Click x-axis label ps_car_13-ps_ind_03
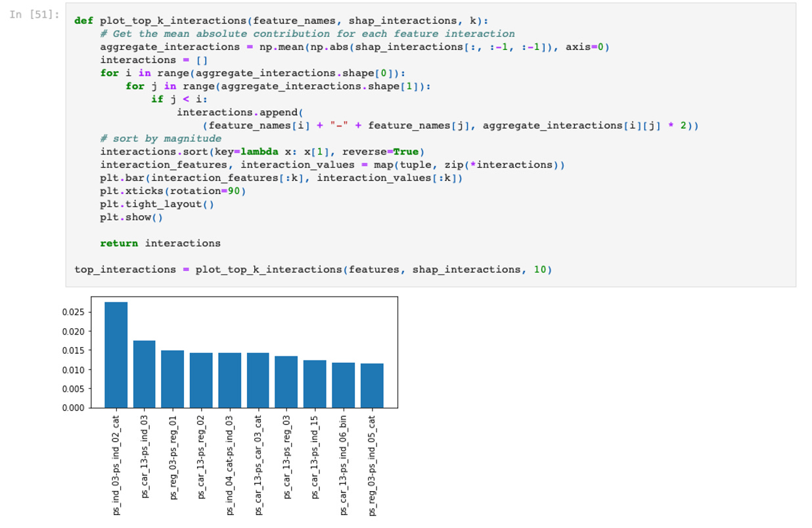This screenshot has height=528, width=812. 145,456
